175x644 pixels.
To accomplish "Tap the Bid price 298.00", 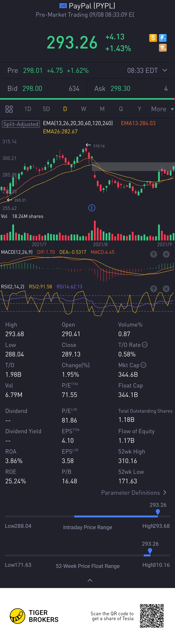I will click(x=32, y=88).
